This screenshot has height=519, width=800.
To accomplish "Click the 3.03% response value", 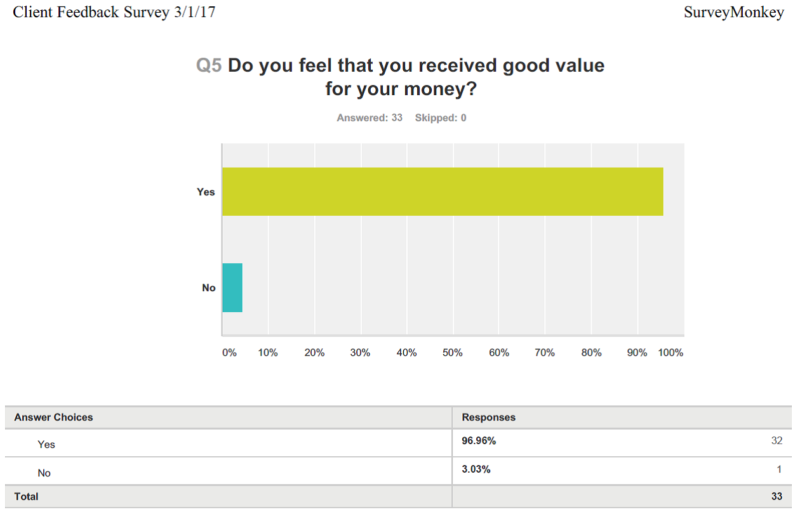I will point(476,469).
